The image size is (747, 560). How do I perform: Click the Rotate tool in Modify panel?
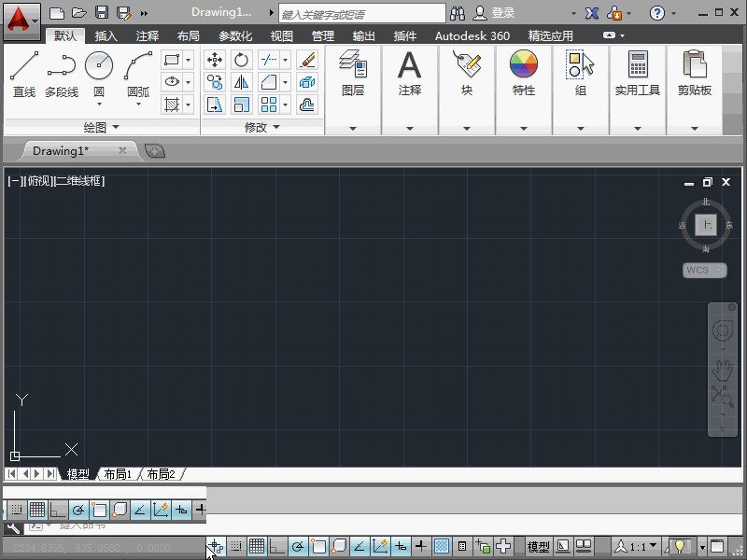[x=242, y=60]
